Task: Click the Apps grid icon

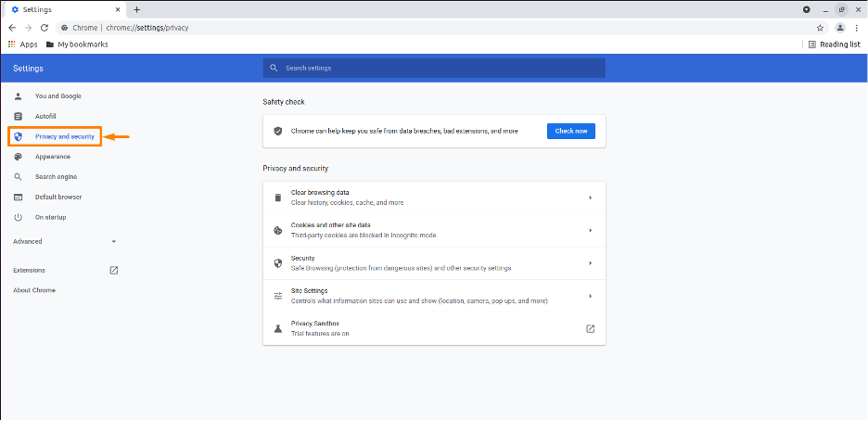Action: click(x=12, y=45)
